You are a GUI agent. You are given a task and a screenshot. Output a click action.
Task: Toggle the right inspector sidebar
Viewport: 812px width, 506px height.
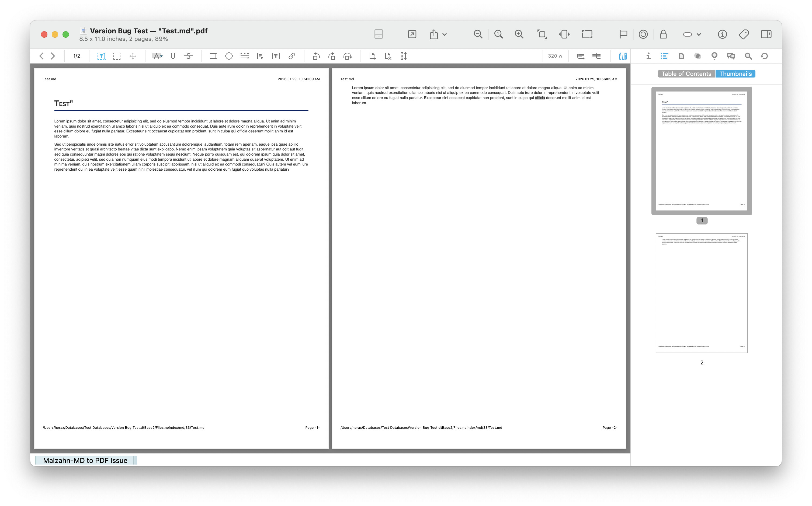pyautogui.click(x=766, y=34)
